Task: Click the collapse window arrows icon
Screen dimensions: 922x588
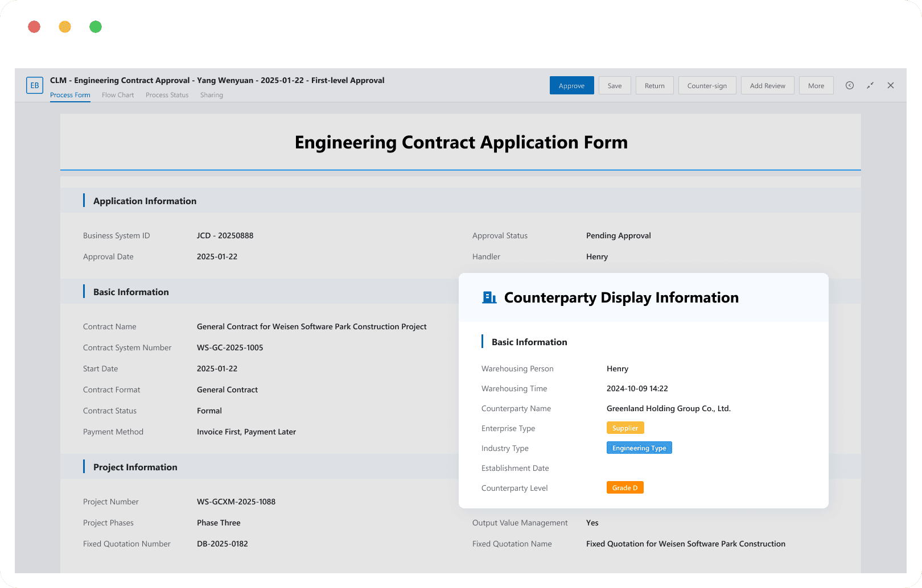Action: (870, 85)
